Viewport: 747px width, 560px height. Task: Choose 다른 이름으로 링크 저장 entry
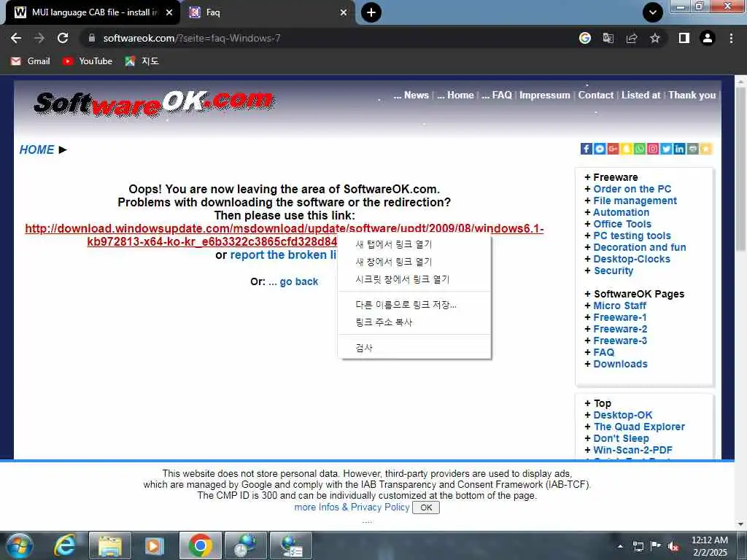pyautogui.click(x=414, y=305)
